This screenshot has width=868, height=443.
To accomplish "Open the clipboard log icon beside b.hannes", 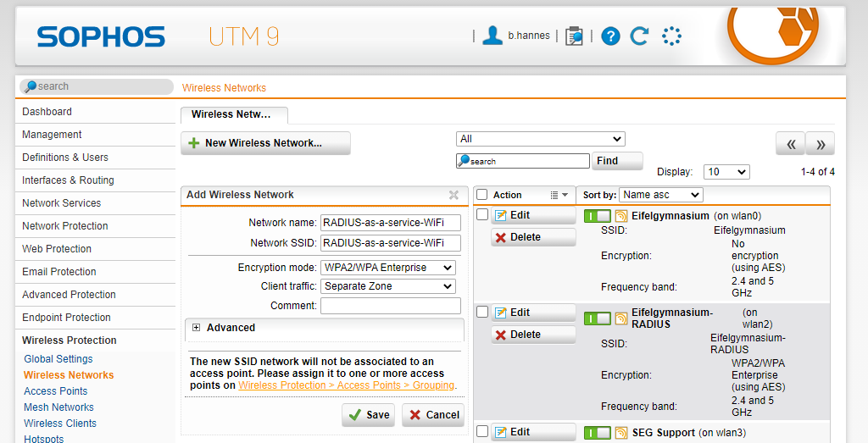I will click(x=574, y=36).
